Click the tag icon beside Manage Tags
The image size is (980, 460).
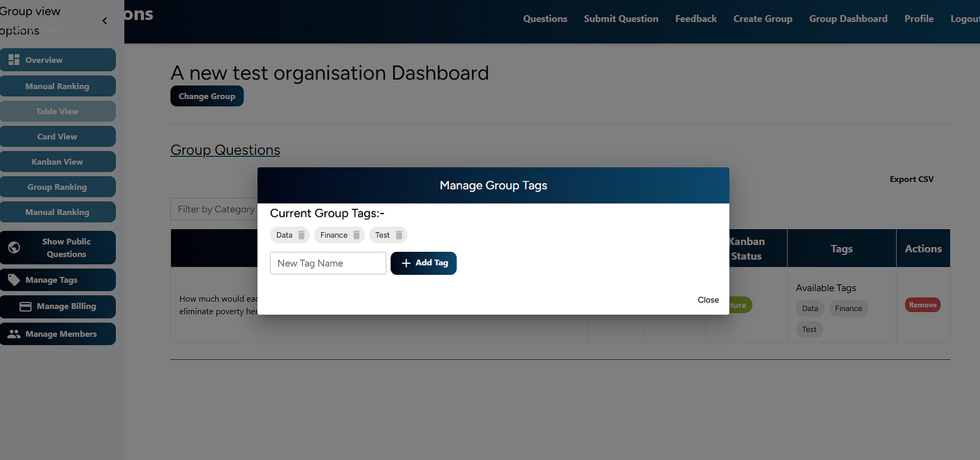click(x=13, y=280)
